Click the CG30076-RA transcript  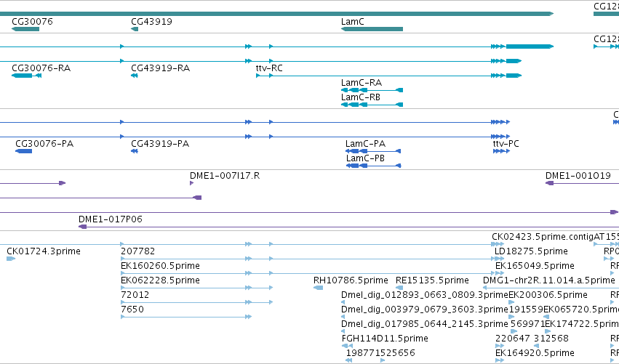26,76
